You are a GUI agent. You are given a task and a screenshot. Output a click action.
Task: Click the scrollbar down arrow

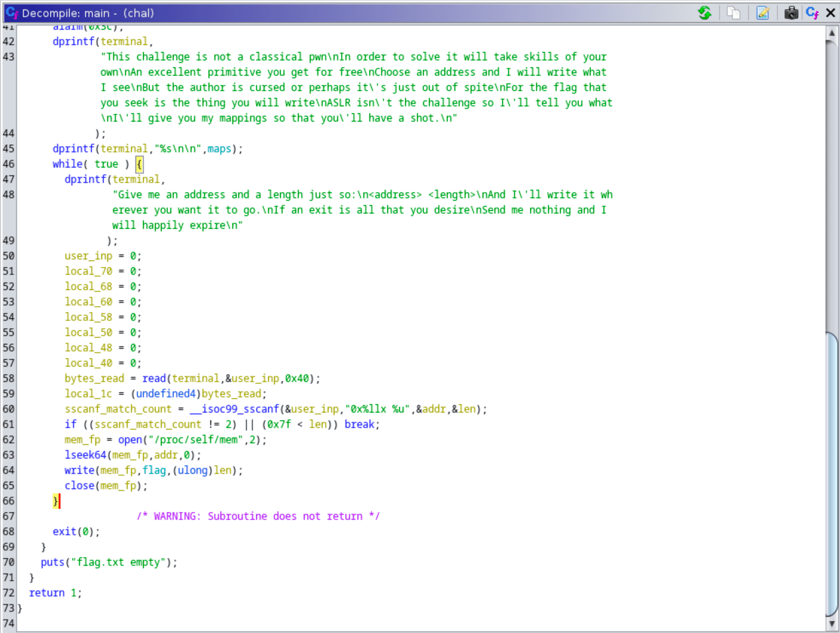click(832, 624)
